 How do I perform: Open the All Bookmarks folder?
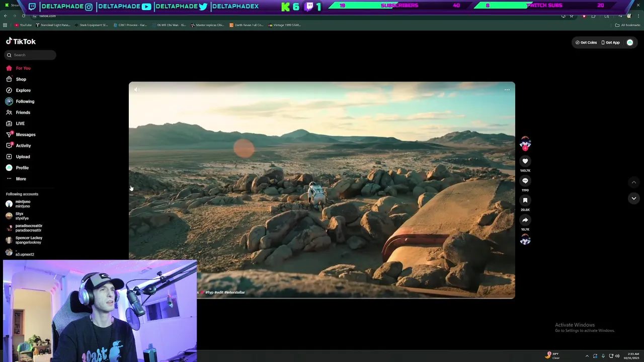627,25
